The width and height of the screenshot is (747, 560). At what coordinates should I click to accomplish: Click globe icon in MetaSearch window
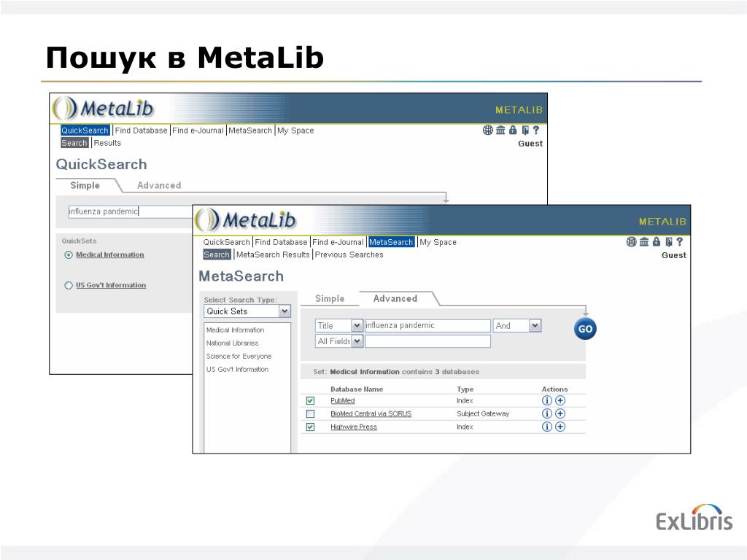(631, 242)
